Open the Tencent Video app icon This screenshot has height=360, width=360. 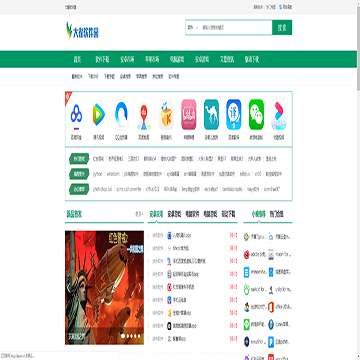(98, 114)
